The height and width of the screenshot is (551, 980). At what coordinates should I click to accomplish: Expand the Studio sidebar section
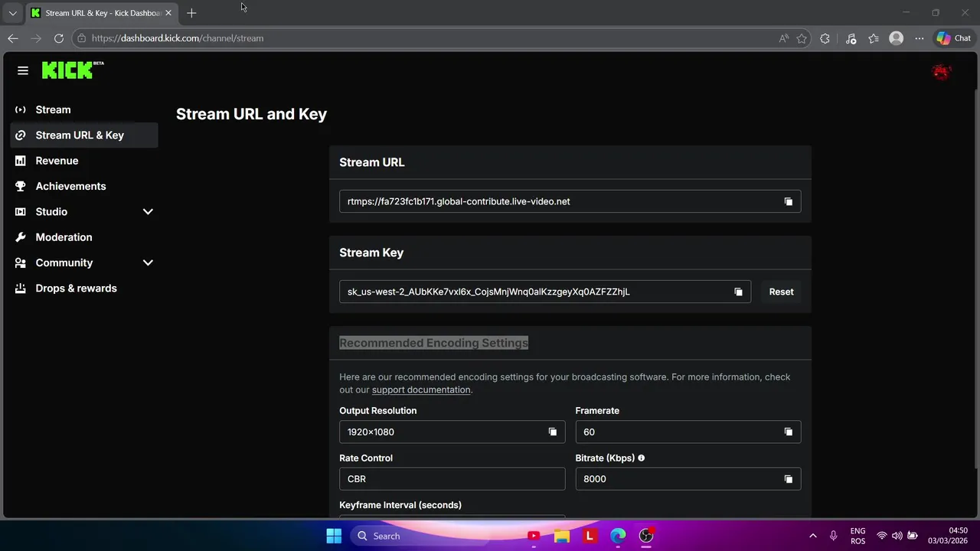tap(148, 212)
